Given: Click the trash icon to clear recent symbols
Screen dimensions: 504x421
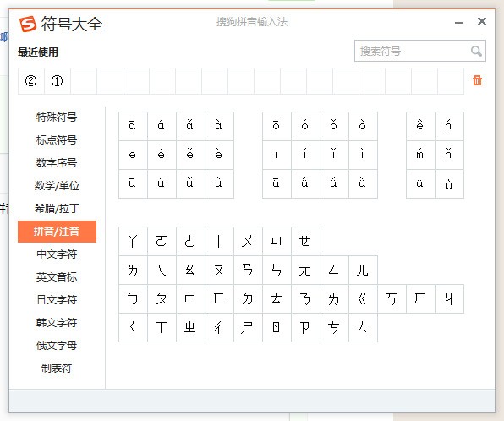Looking at the screenshot, I should point(477,80).
